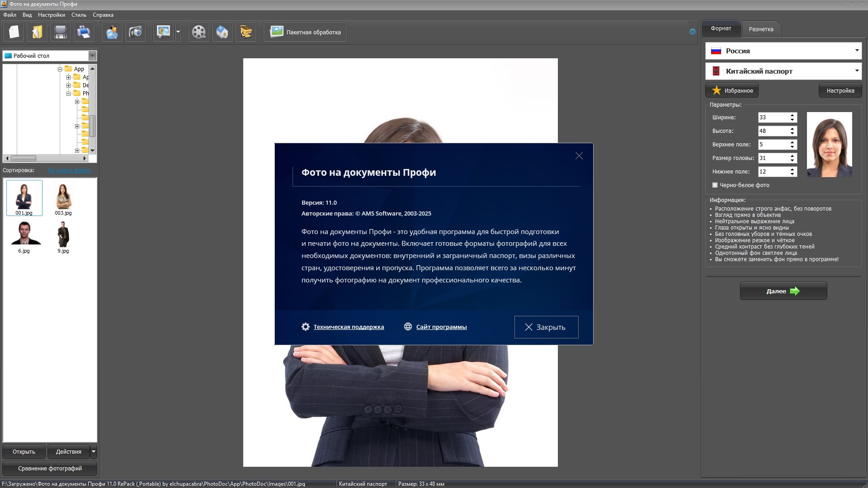
Task: Click the camera capture icon
Action: (x=135, y=32)
